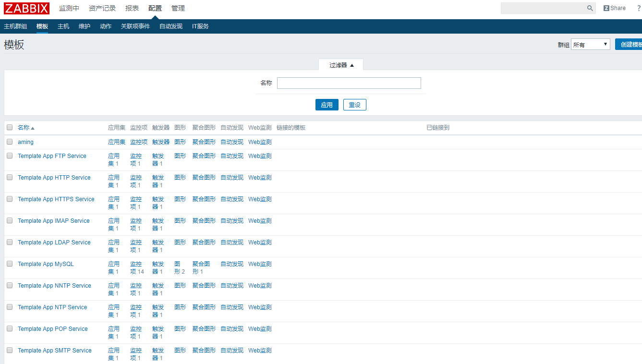Switch to 动作 submenu
This screenshot has width=642, height=364.
tap(106, 26)
